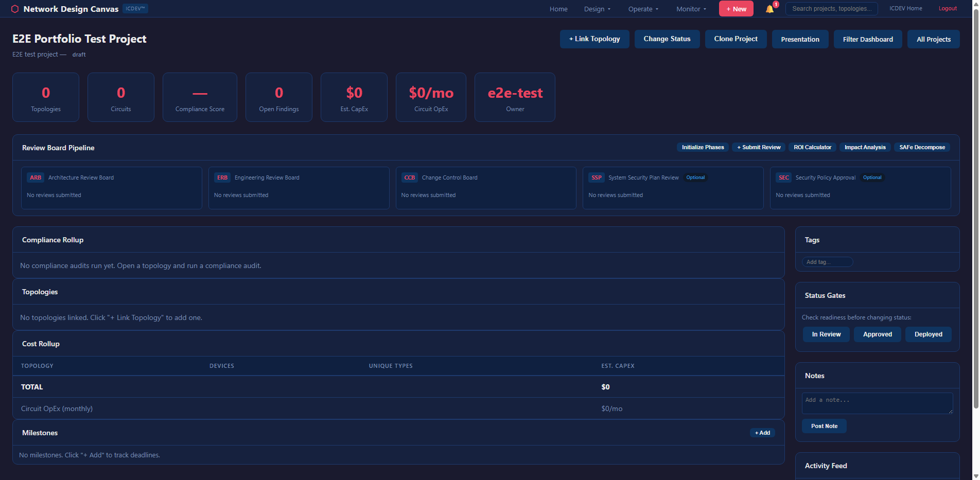The height and width of the screenshot is (480, 980).
Task: Click + Add in Milestones
Action: 762,433
